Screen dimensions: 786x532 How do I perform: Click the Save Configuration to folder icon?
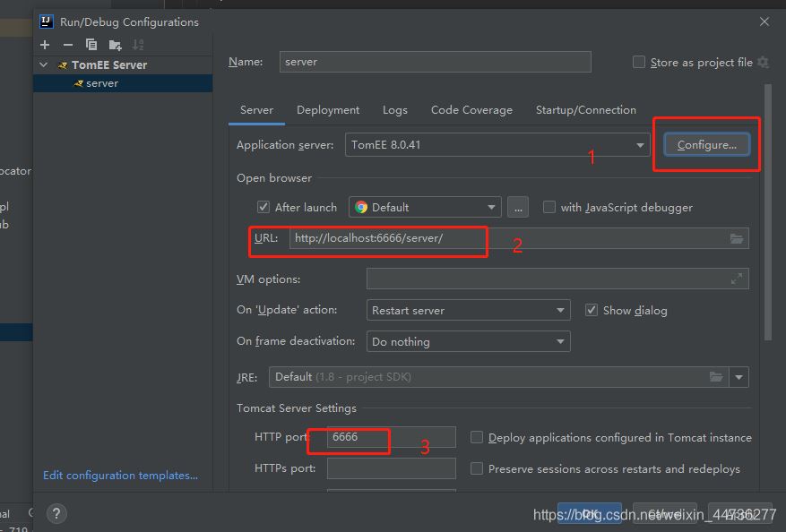click(x=115, y=45)
